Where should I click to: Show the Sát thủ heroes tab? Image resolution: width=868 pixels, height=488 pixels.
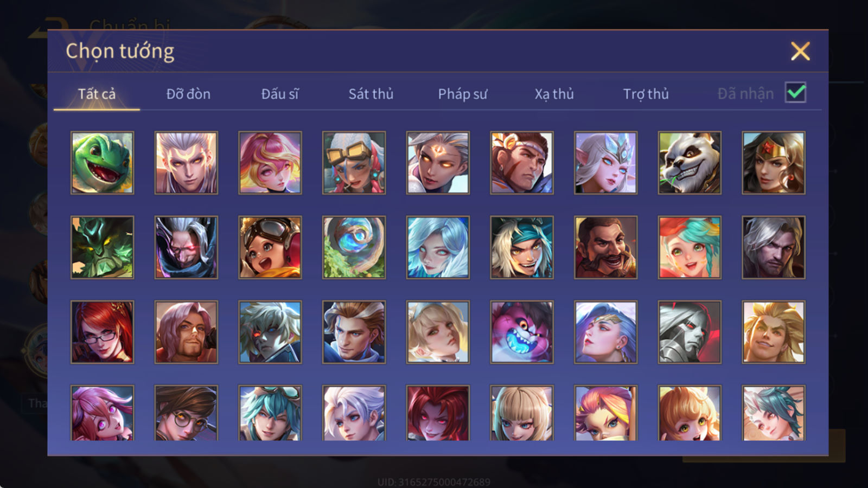coord(371,94)
